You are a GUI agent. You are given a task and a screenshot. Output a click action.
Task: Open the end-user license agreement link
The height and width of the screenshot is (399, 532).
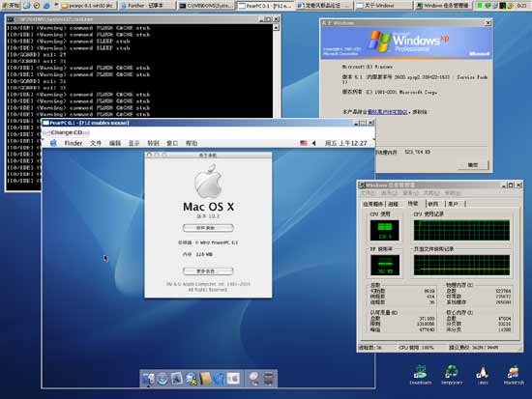click(388, 111)
